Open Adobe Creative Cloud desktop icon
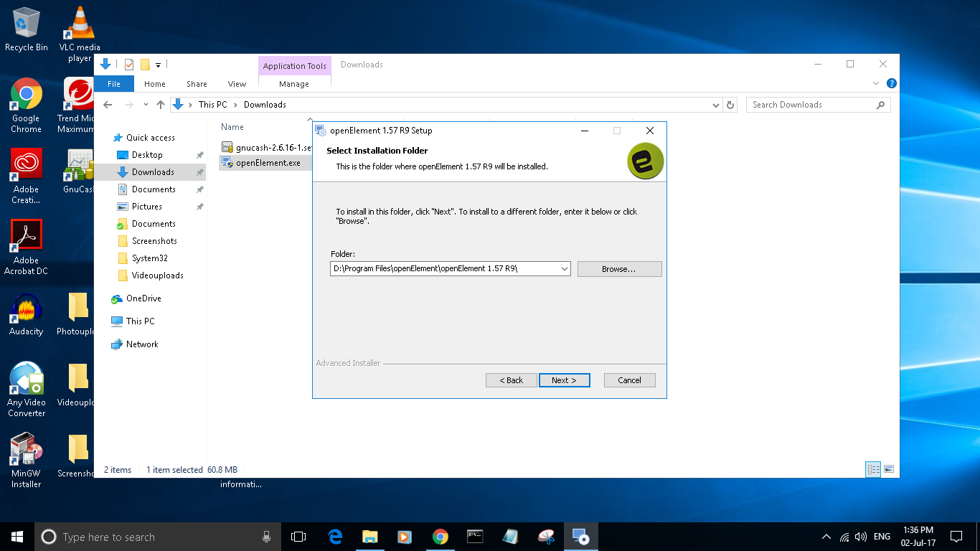 coord(27,176)
